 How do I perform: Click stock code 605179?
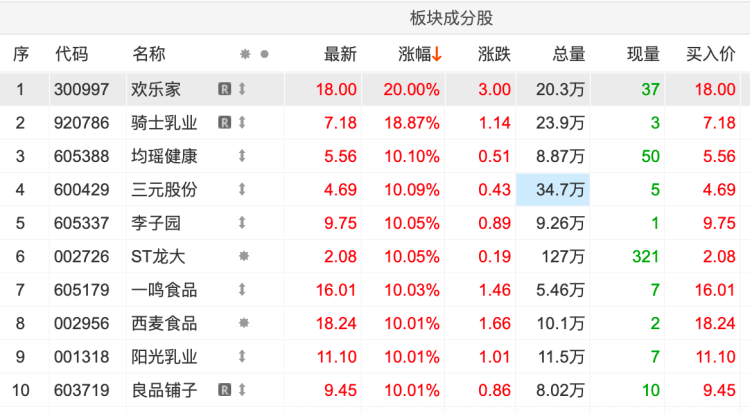[x=81, y=290]
